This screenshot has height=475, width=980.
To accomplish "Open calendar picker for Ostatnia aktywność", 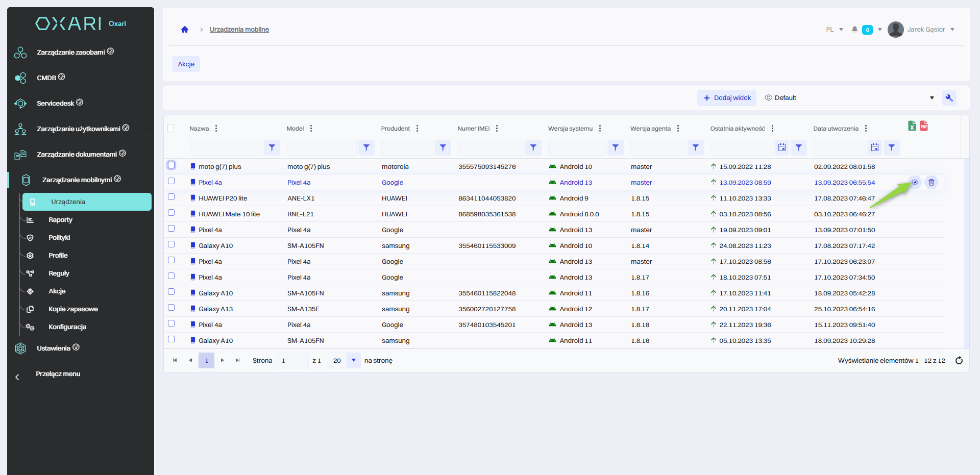I will [781, 148].
